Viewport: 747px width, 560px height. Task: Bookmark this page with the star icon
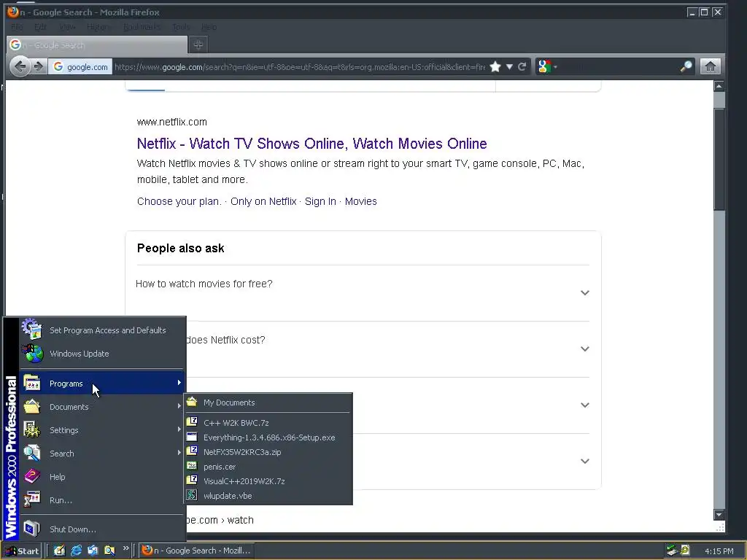tap(495, 66)
